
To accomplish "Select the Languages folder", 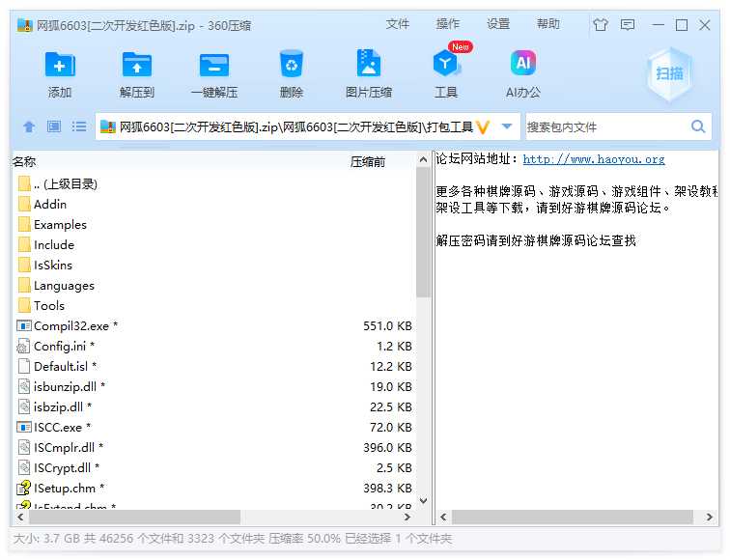I will (64, 286).
